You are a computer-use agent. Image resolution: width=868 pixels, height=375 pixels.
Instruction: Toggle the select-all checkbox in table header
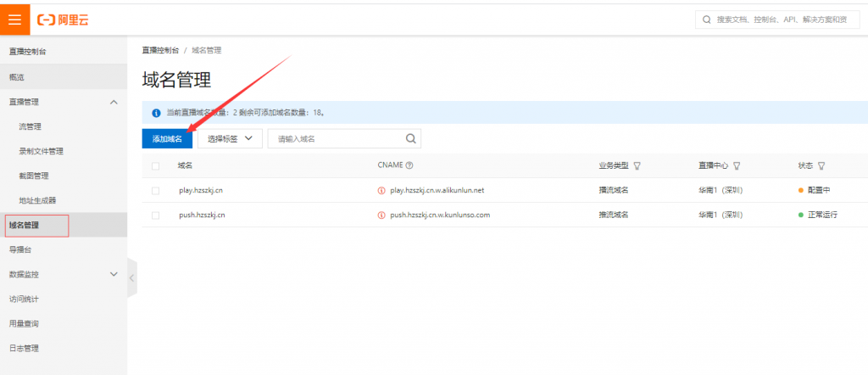coord(155,166)
